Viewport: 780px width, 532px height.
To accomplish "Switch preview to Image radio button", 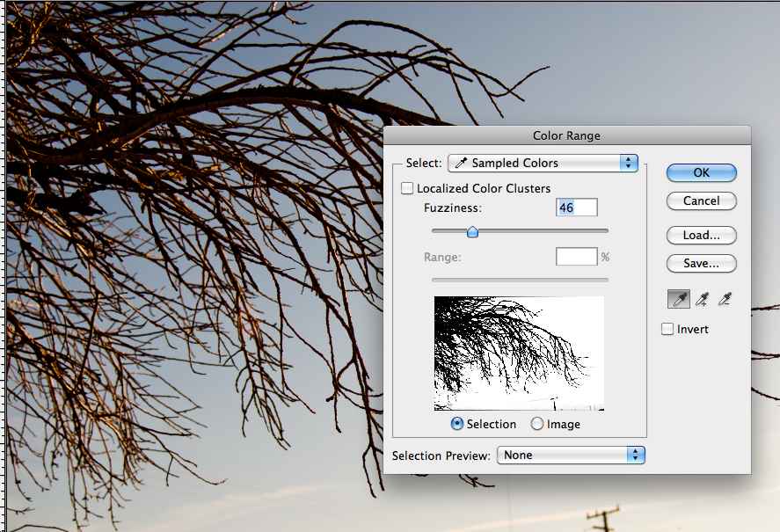I will [537, 424].
